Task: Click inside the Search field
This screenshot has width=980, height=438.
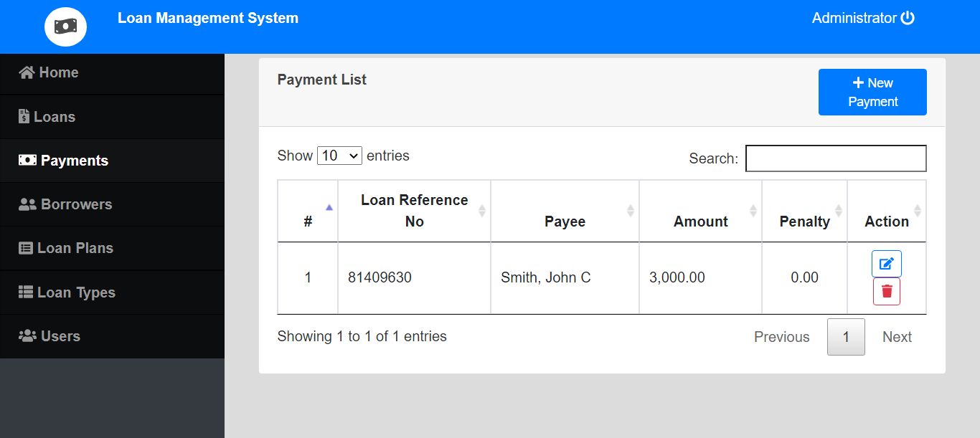Action: point(835,158)
